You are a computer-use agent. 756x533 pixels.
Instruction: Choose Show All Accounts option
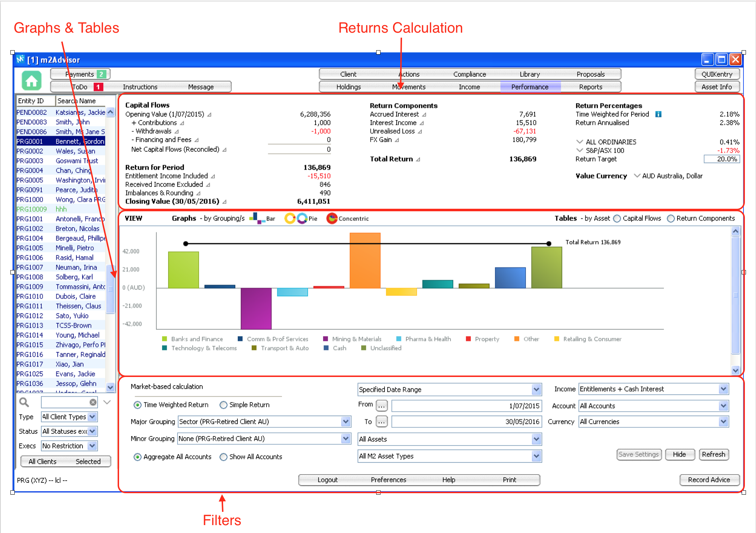[223, 457]
